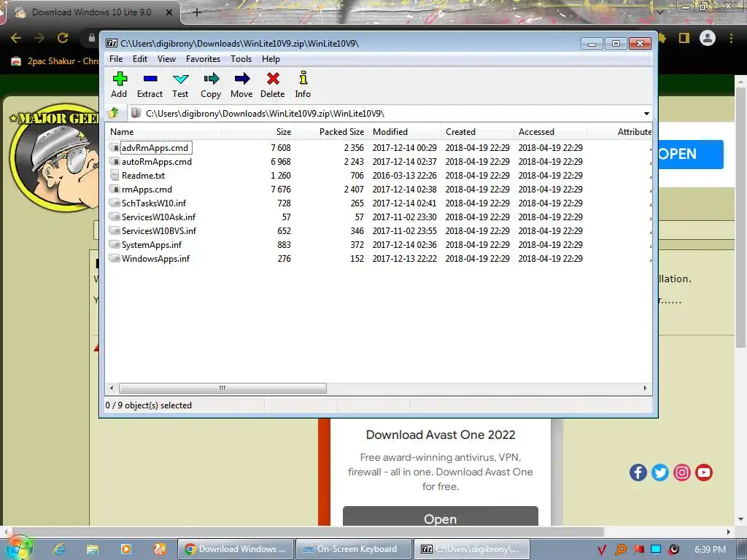The height and width of the screenshot is (560, 747).
Task: Go back in Chrome browser
Action: coord(16,38)
